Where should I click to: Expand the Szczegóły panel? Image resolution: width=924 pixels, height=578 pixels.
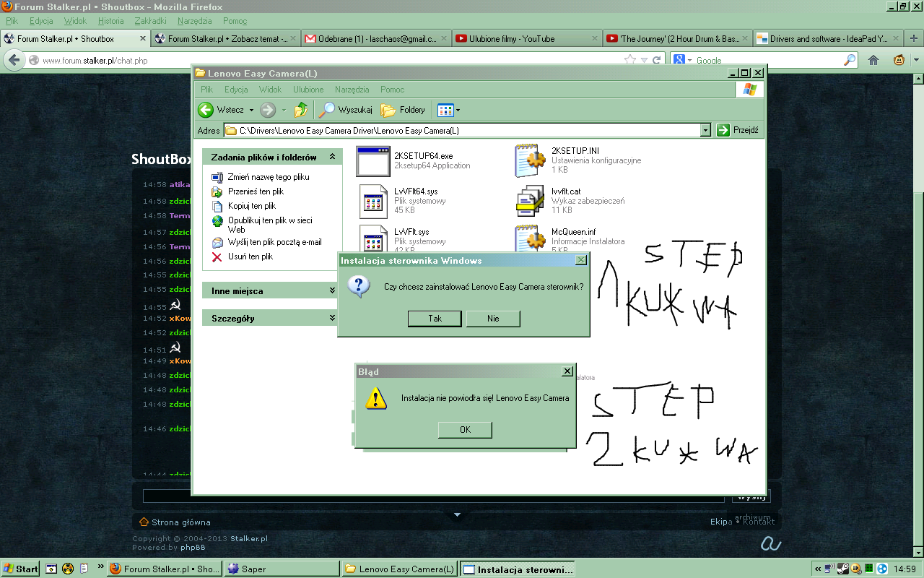point(332,318)
